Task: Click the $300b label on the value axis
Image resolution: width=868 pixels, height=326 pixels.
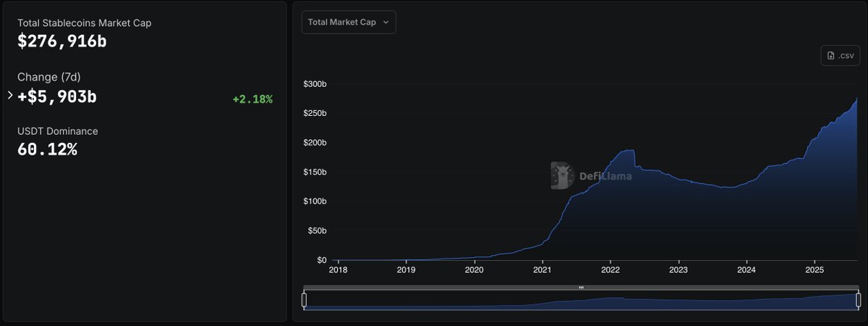Action: pos(315,84)
